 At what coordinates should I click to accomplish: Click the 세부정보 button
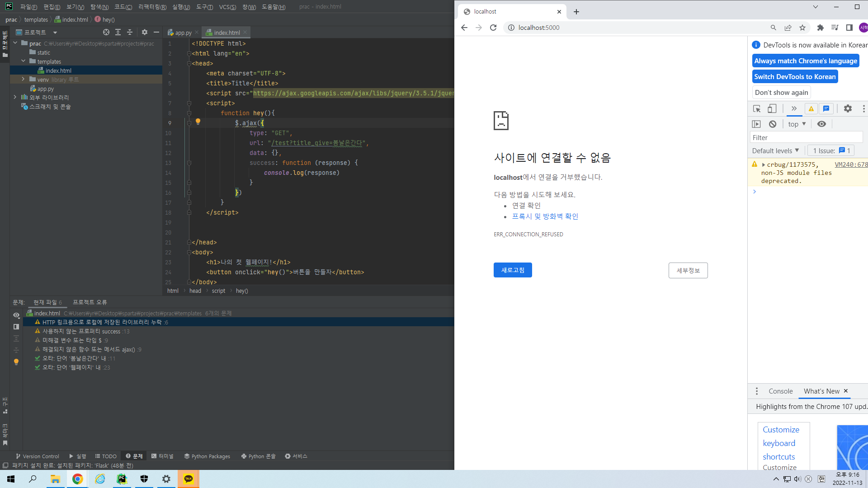tap(688, 271)
